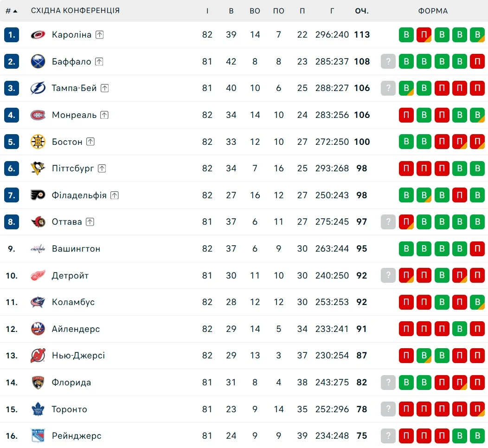Click the Г goals column header

click(332, 11)
